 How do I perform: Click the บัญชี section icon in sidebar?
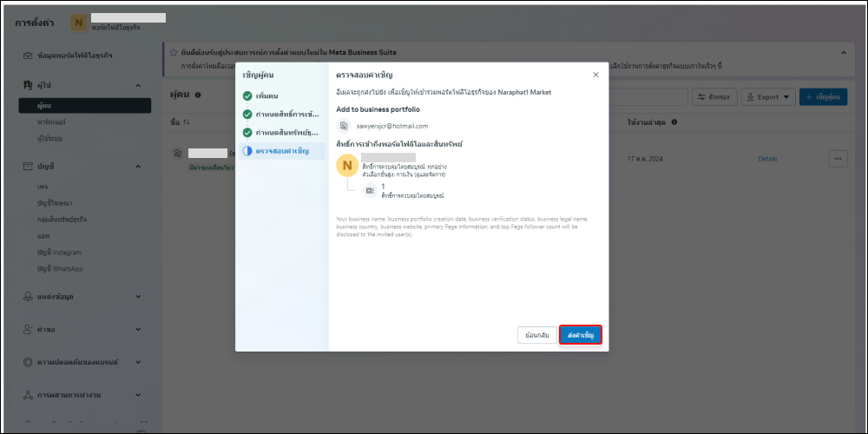click(27, 166)
